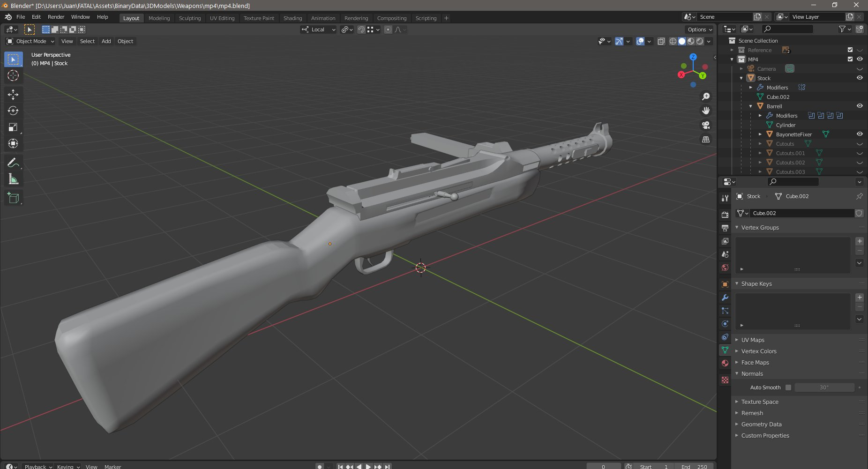The height and width of the screenshot is (469, 868).
Task: Click the Zoom viewport gizmo icon
Action: pos(706,97)
